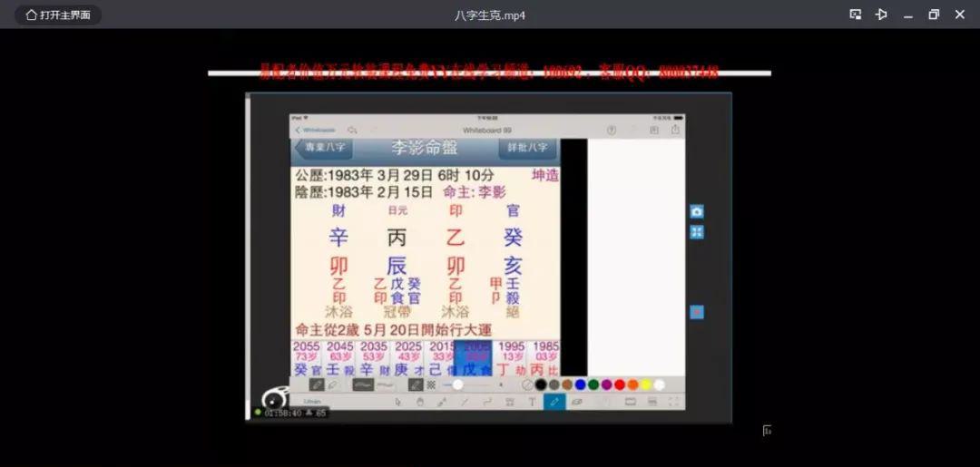Select the eraser tool
980x467 pixels.
pyautogui.click(x=577, y=402)
